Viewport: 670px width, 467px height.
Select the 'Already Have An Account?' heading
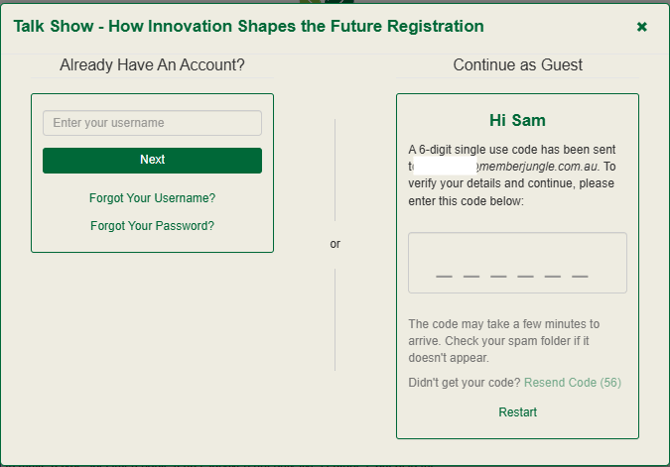coord(152,65)
